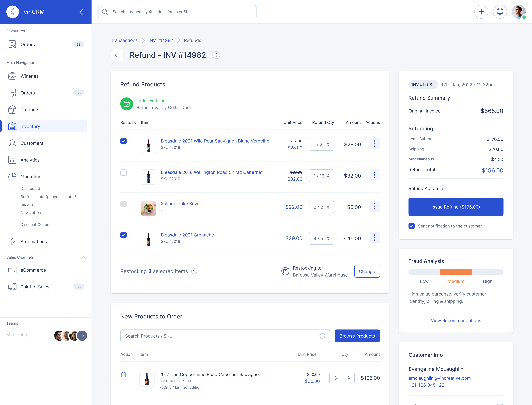Open help icon next to Refund - INV #14982
Screen dimensions: 532x405
coord(216,55)
